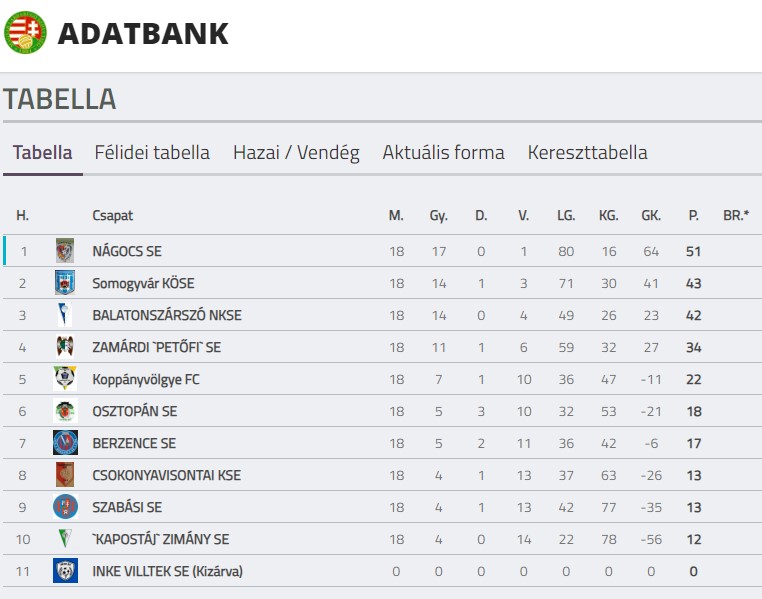The width and height of the screenshot is (762, 599).
Task: Open the NÁGOCS SE team link
Action: pyautogui.click(x=126, y=251)
